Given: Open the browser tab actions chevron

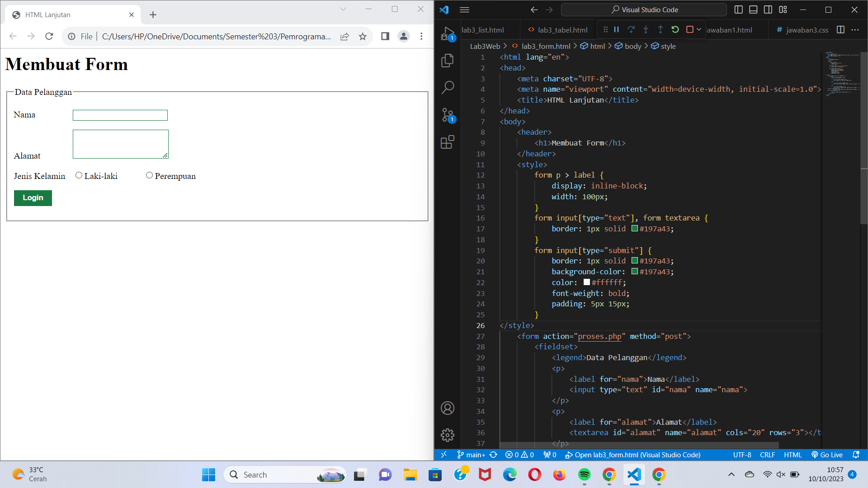Looking at the screenshot, I should click(x=343, y=9).
